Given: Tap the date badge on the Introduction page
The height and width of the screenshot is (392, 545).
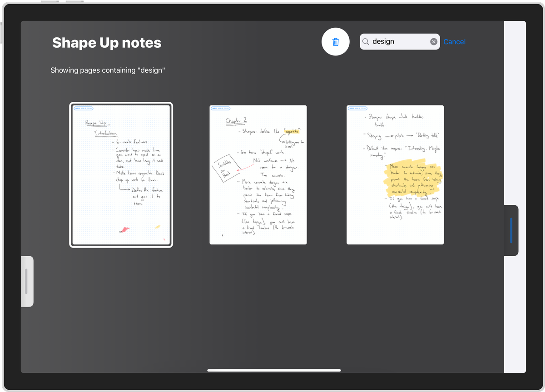Looking at the screenshot, I should tap(84, 109).
